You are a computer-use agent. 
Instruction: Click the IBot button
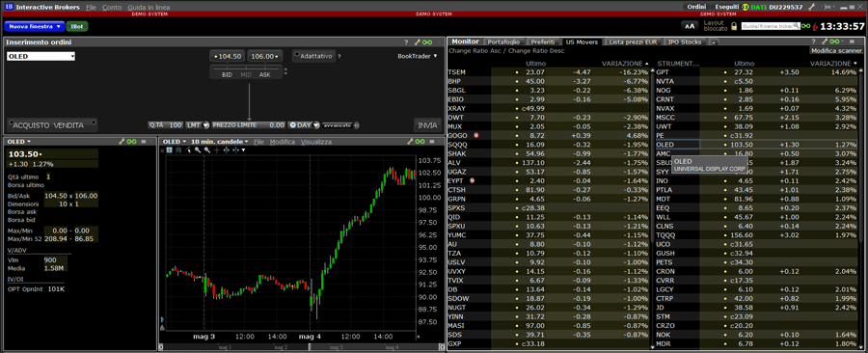pyautogui.click(x=77, y=26)
